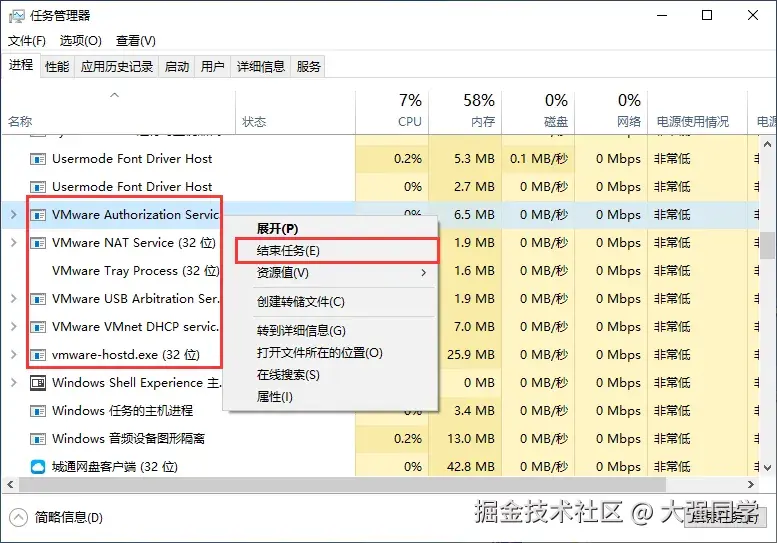Click sort arrow above 名称 column
Screen dimensions: 777x543
(x=114, y=95)
